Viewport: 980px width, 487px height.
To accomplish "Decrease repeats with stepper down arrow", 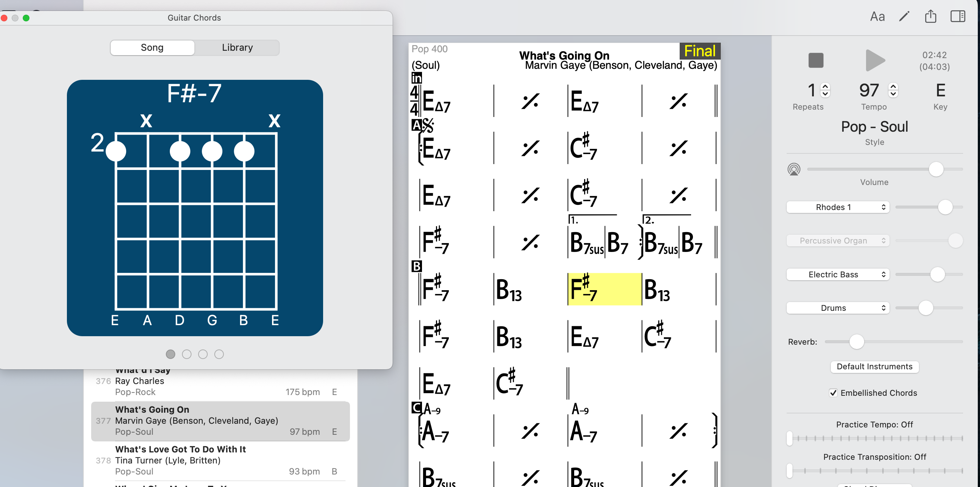I will (825, 94).
